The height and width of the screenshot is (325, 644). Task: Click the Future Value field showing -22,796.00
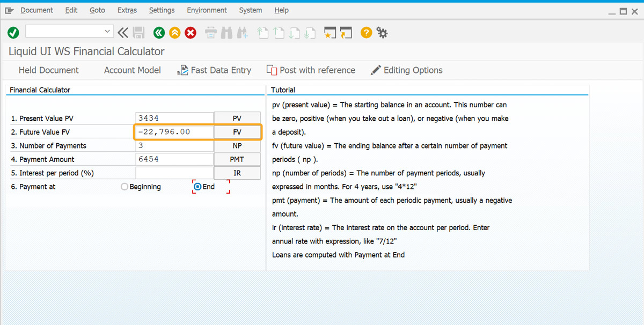pos(174,132)
